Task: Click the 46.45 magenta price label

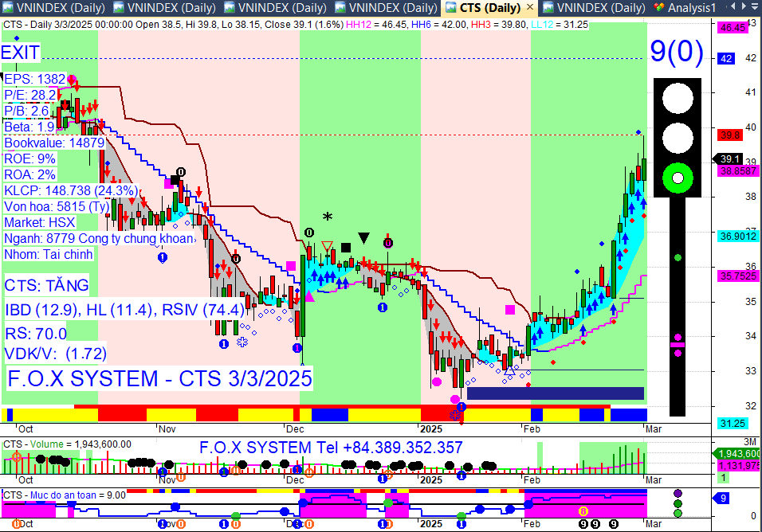Action: (x=733, y=28)
